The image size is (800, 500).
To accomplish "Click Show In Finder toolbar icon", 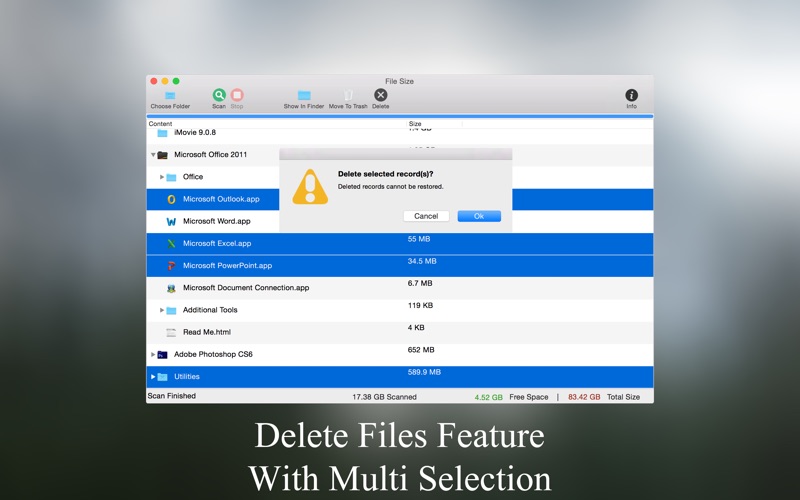I will pyautogui.click(x=304, y=95).
